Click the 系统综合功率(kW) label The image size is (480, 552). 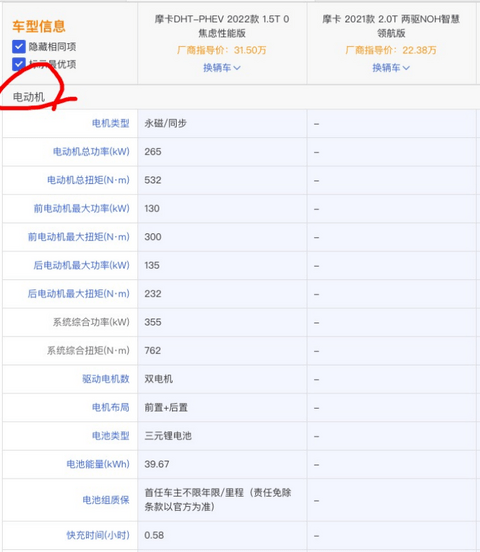click(91, 322)
